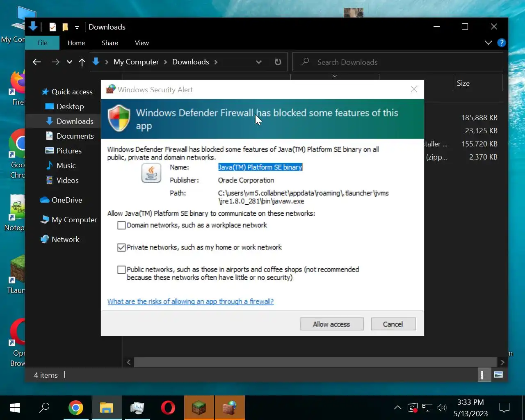Viewport: 525px width, 420px height.
Task: Click New folder icon in title bar
Action: 65,27
